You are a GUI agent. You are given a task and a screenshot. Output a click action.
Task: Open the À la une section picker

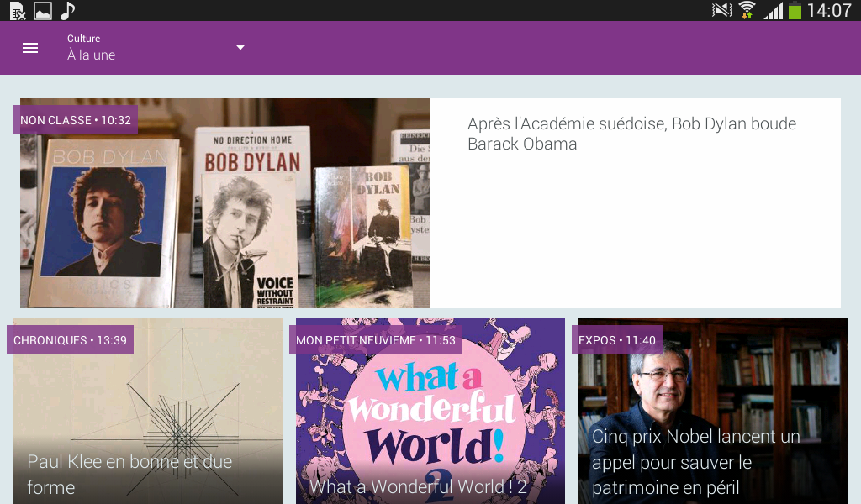(92, 53)
